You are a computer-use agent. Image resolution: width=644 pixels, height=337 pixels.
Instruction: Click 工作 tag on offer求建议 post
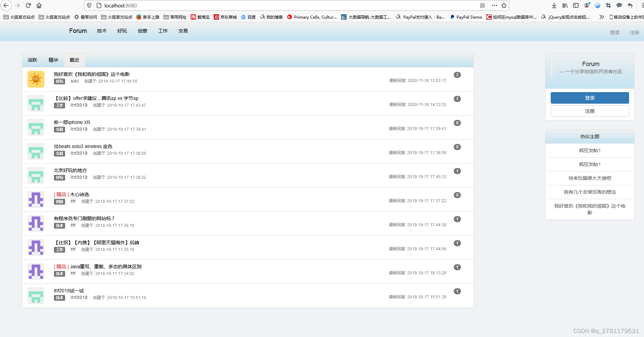tap(59, 105)
